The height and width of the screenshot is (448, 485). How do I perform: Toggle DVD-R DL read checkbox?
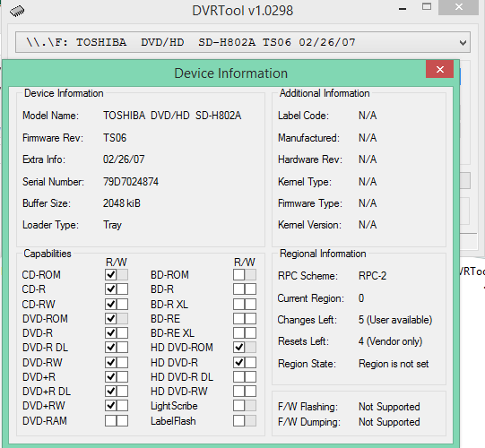tap(111, 348)
